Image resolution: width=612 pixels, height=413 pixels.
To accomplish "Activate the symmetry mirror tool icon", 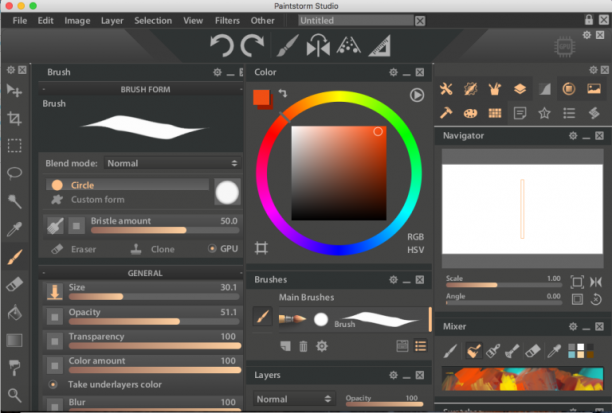I will point(318,46).
